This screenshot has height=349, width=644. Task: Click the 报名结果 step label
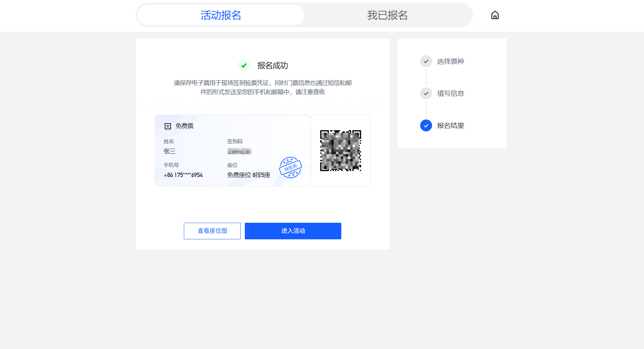pos(450,126)
